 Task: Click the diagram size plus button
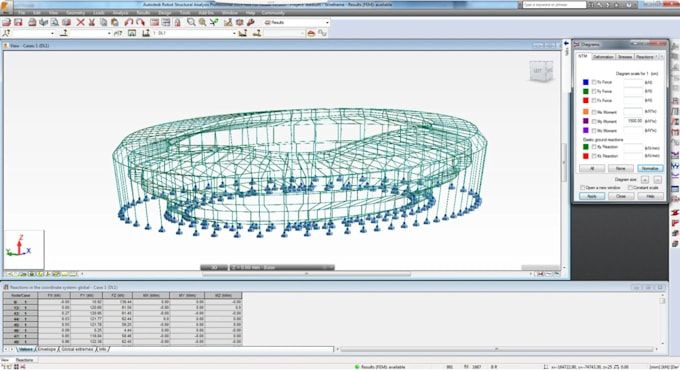point(645,179)
